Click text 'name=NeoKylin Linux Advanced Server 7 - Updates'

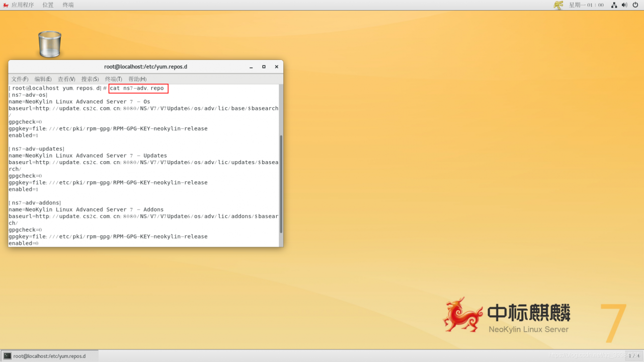[88, 156]
